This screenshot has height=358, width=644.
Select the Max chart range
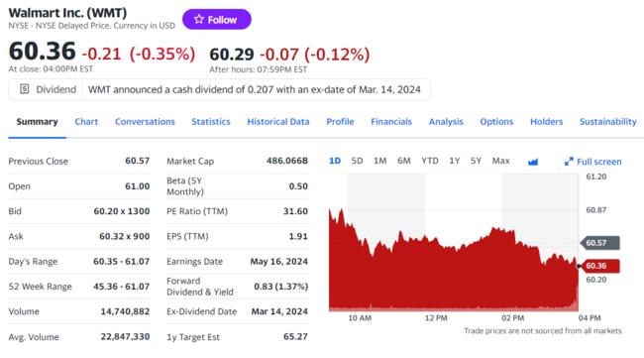[x=500, y=161]
